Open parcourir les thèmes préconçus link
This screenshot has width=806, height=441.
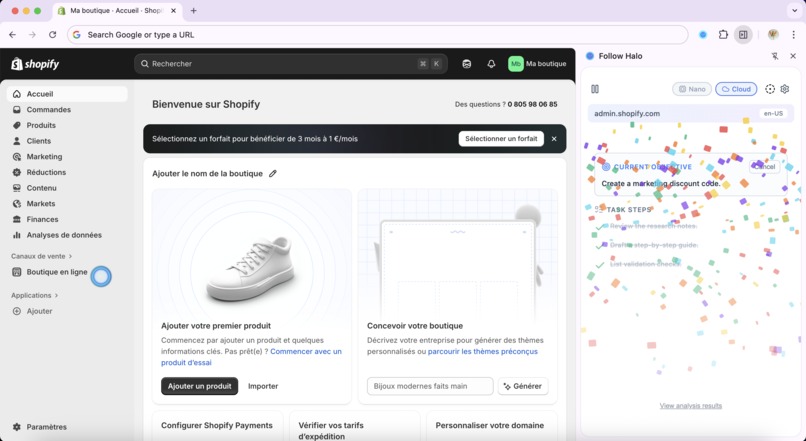pos(483,352)
